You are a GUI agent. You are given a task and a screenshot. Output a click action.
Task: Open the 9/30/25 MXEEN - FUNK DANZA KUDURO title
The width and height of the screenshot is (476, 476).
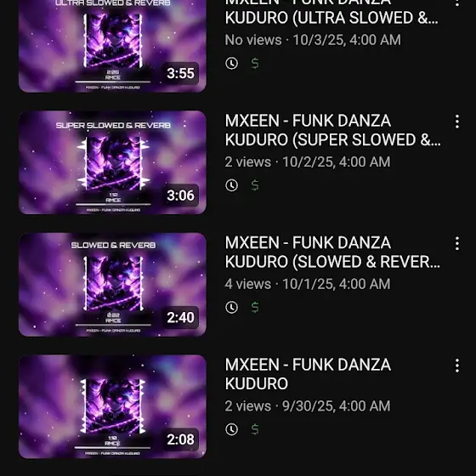308,374
